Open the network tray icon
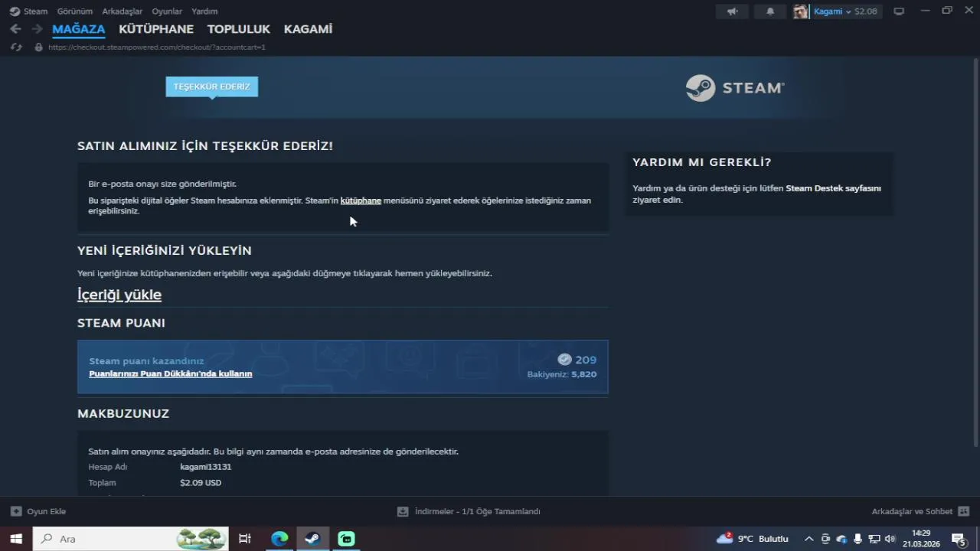Screen dimensions: 980x551 (874, 539)
